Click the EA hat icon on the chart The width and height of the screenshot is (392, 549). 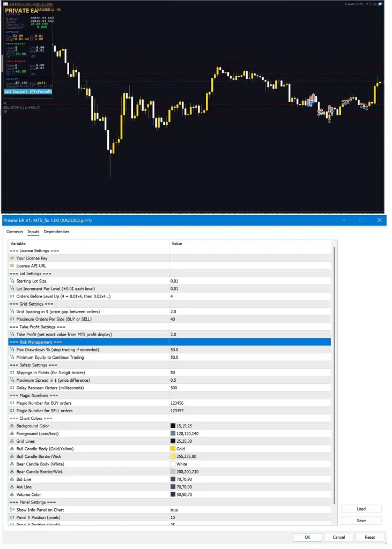point(380,4)
